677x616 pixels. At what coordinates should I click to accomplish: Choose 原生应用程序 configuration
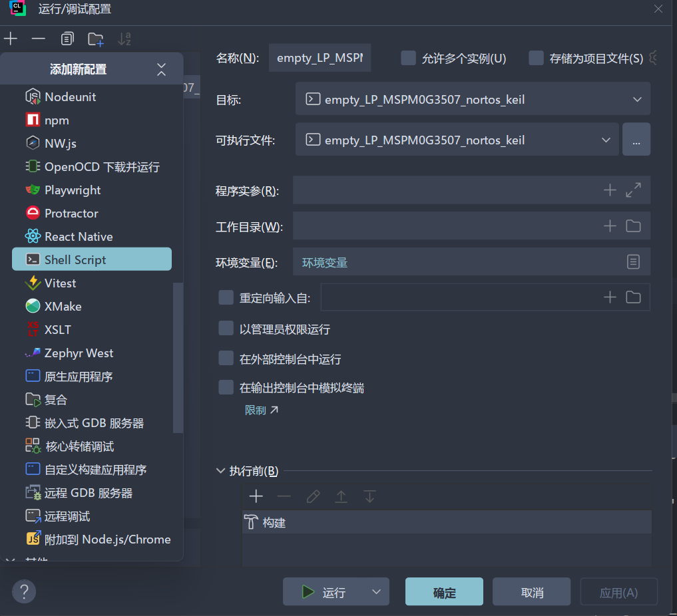tap(92, 376)
